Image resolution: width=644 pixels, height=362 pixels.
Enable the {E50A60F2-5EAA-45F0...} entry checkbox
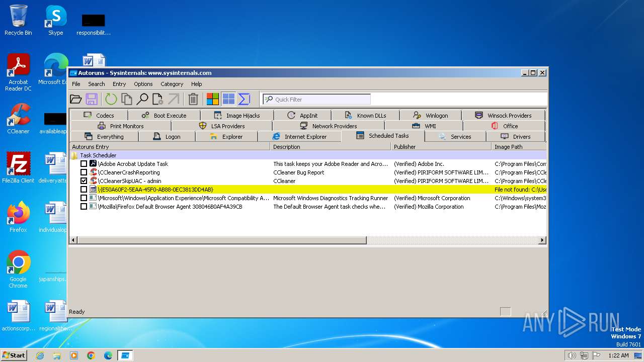pos(84,190)
